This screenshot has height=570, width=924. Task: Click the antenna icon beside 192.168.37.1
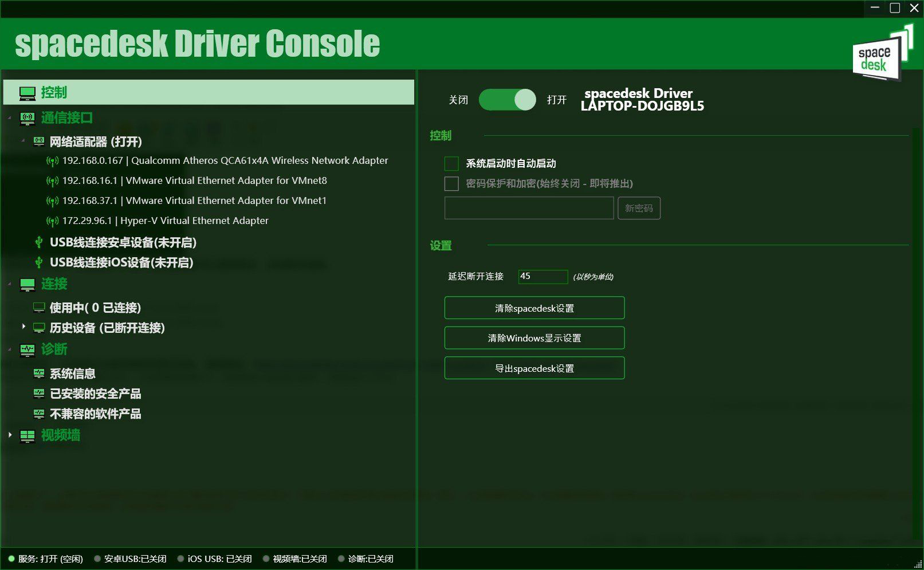(x=52, y=201)
